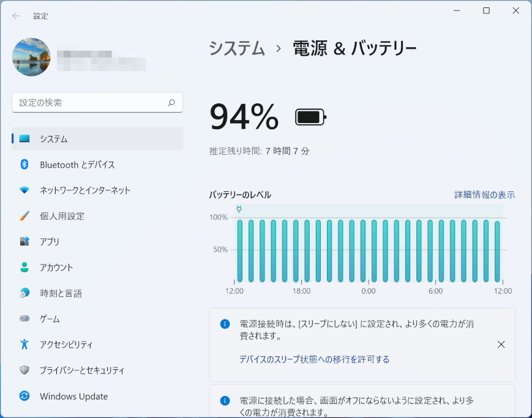Click the globe clock icon for 時刻と言語
Image resolution: width=532 pixels, height=418 pixels.
[24, 293]
